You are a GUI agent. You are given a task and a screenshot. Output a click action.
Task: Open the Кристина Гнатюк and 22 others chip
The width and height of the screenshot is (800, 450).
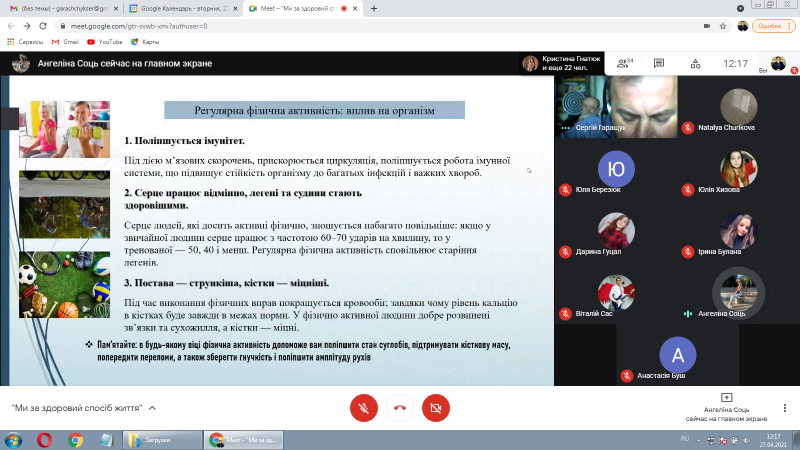click(x=562, y=63)
